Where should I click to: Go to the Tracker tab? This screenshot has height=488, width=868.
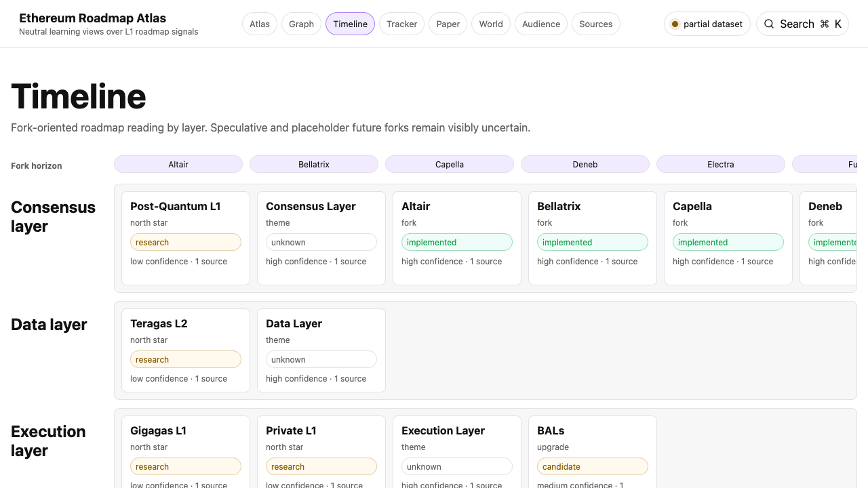[402, 24]
